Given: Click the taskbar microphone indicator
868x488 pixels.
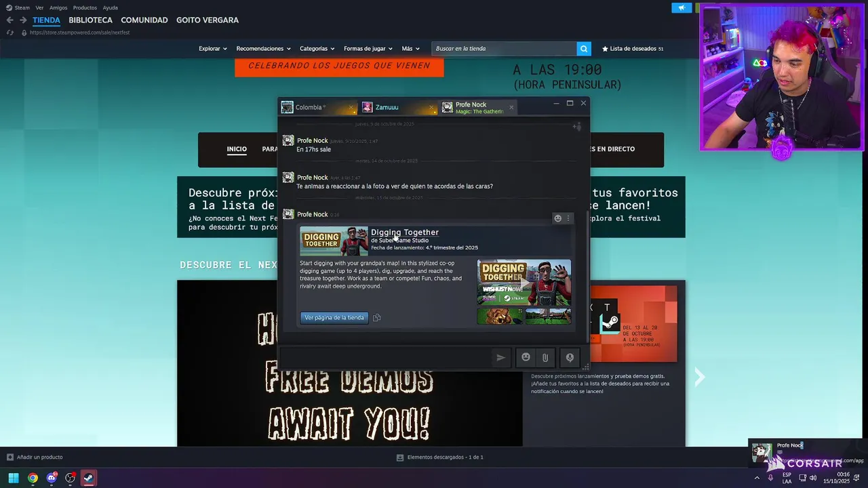Looking at the screenshot, I should pos(770,478).
